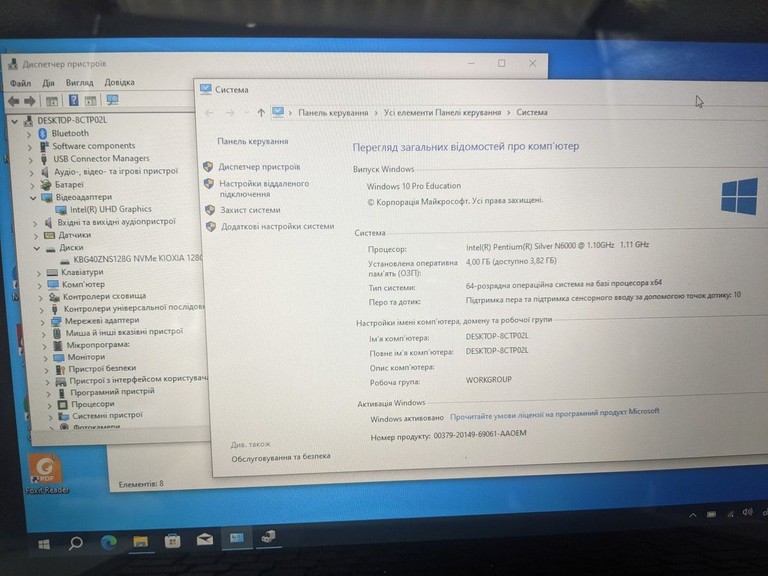768x576 pixels.
Task: Click the help question-mark toolbar icon in Device Manager
Action: (x=73, y=100)
